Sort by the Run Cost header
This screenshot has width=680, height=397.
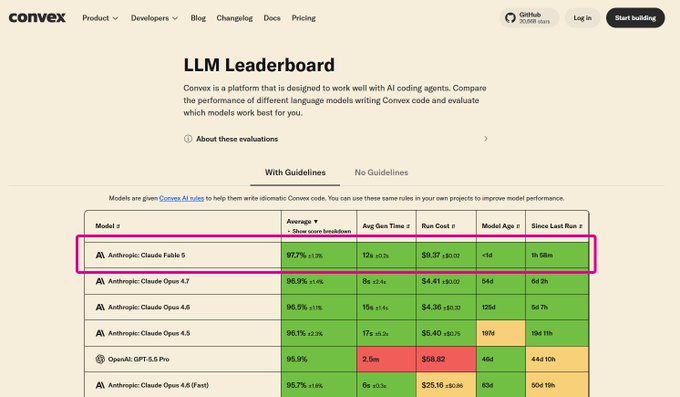(438, 226)
